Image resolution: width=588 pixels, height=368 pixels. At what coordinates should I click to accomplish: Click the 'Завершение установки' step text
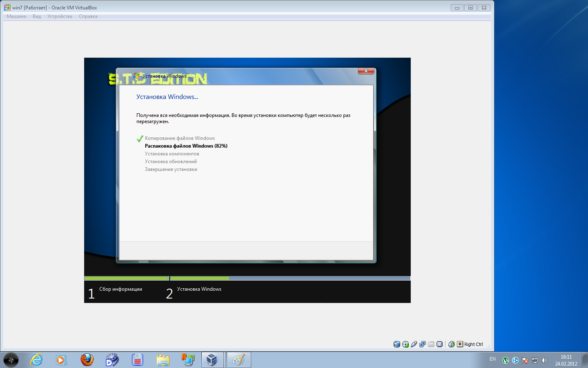(x=171, y=169)
